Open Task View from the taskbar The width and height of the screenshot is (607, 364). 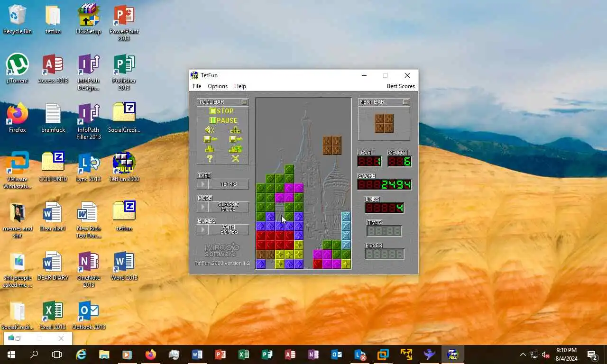[x=57, y=355]
